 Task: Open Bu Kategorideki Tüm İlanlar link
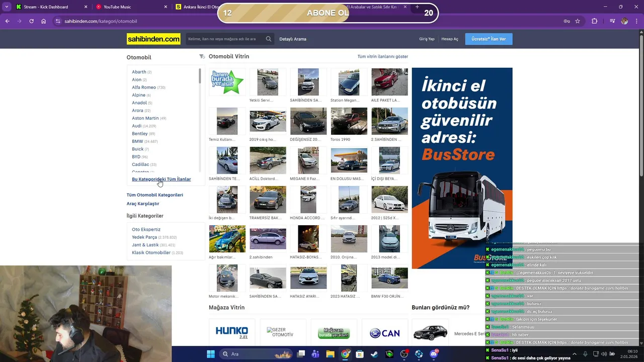pos(162,179)
